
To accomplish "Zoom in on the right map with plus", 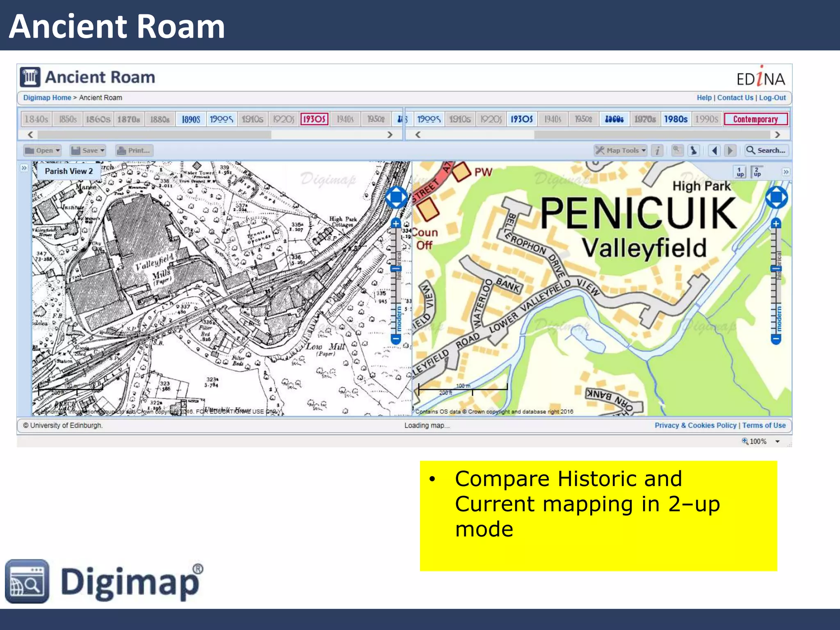I will (776, 224).
